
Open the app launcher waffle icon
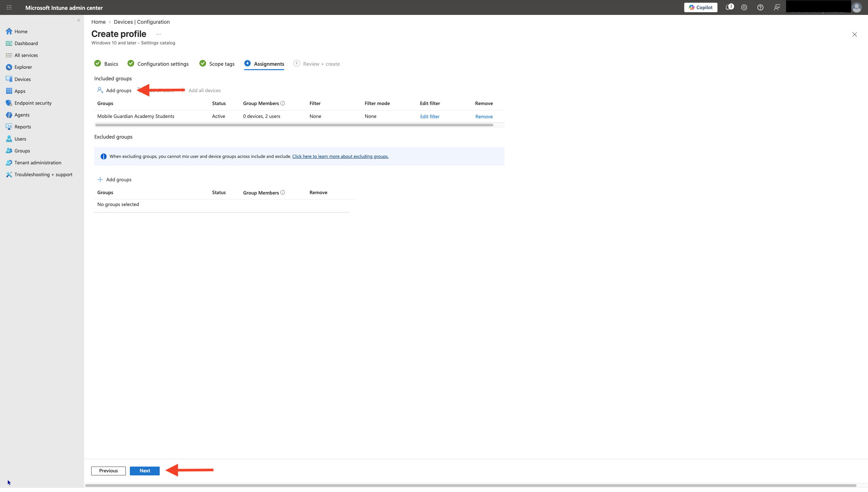pyautogui.click(x=9, y=7)
